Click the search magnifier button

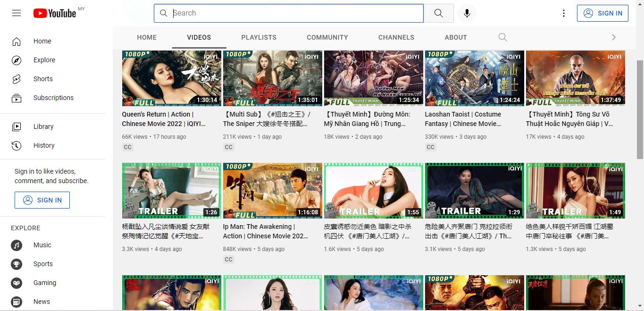[x=438, y=13]
